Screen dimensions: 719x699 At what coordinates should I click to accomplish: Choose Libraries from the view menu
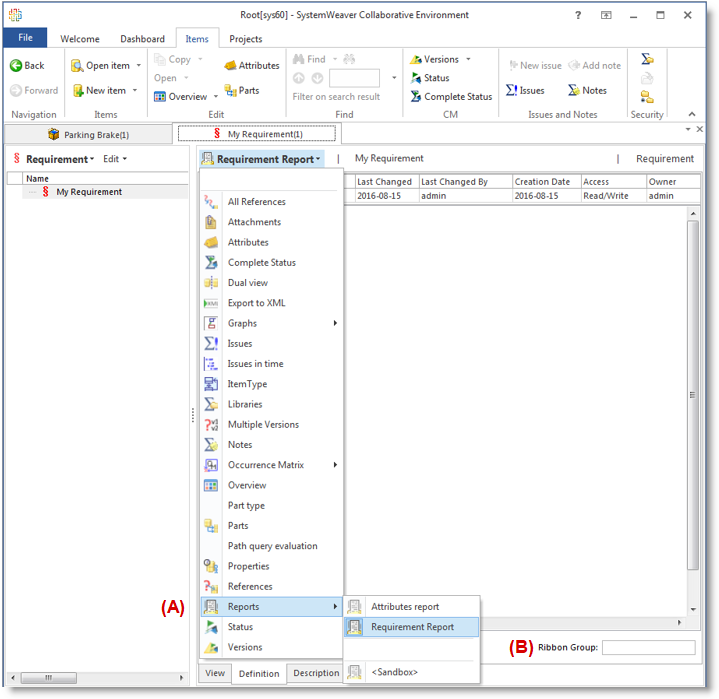tap(271, 404)
